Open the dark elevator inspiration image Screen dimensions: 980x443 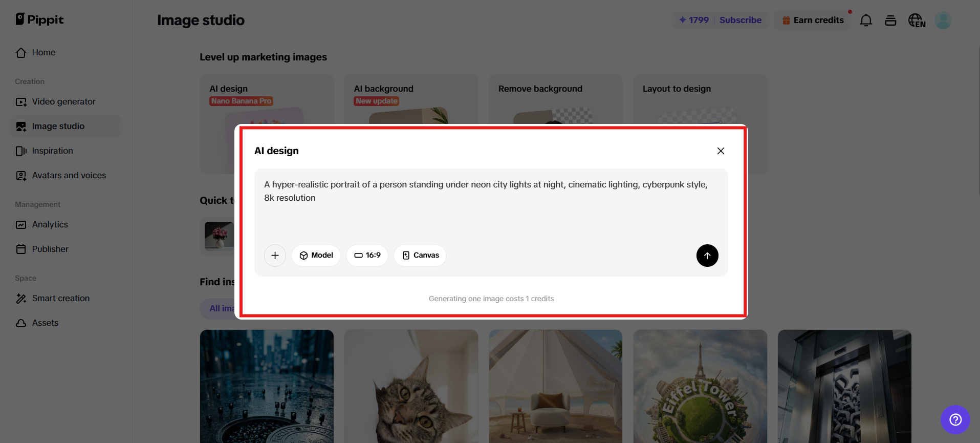(x=844, y=386)
